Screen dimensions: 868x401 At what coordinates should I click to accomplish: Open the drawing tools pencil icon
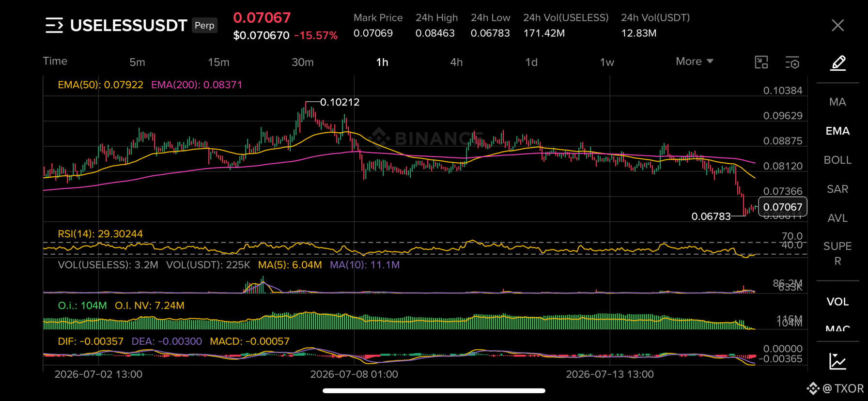[x=838, y=63]
